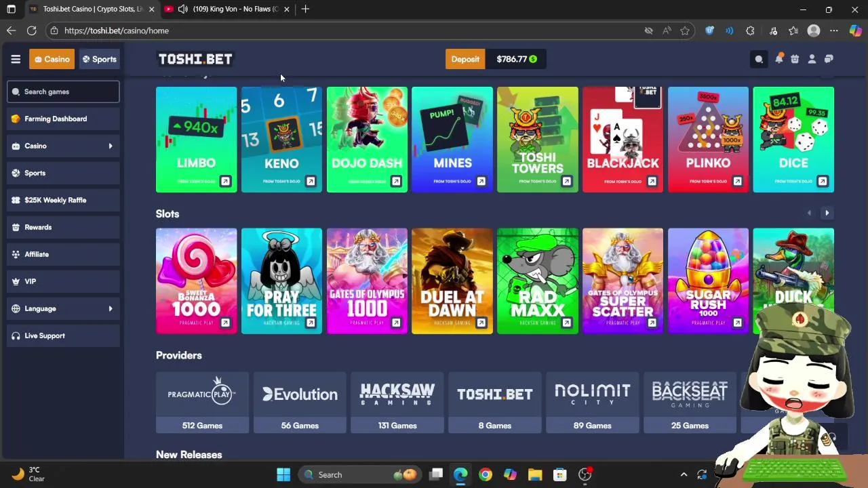Open the Pragmatic Play provider card

pos(202,402)
